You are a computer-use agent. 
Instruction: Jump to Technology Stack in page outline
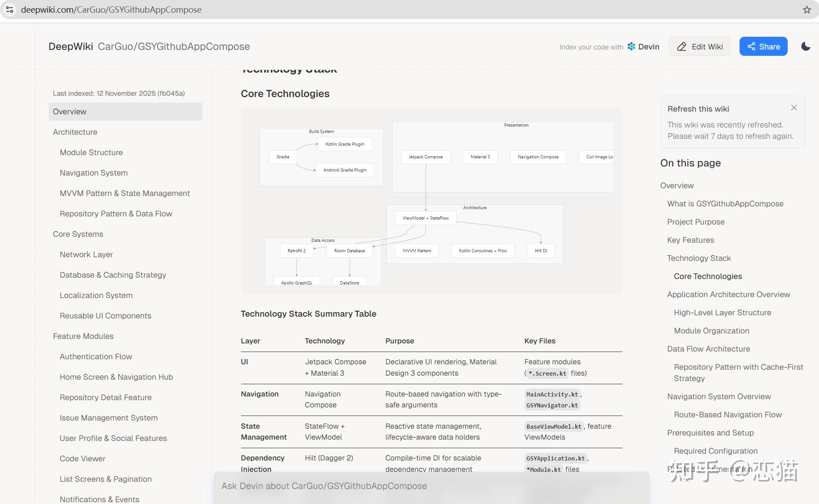[699, 258]
